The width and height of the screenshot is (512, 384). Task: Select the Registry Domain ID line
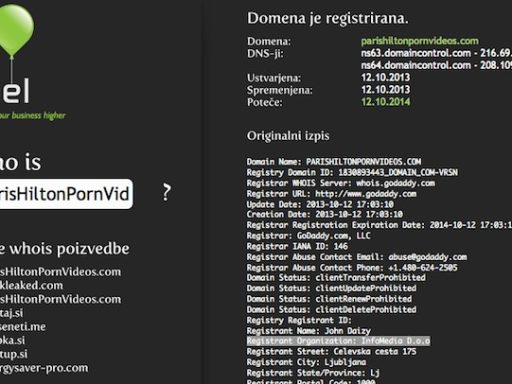coord(352,172)
